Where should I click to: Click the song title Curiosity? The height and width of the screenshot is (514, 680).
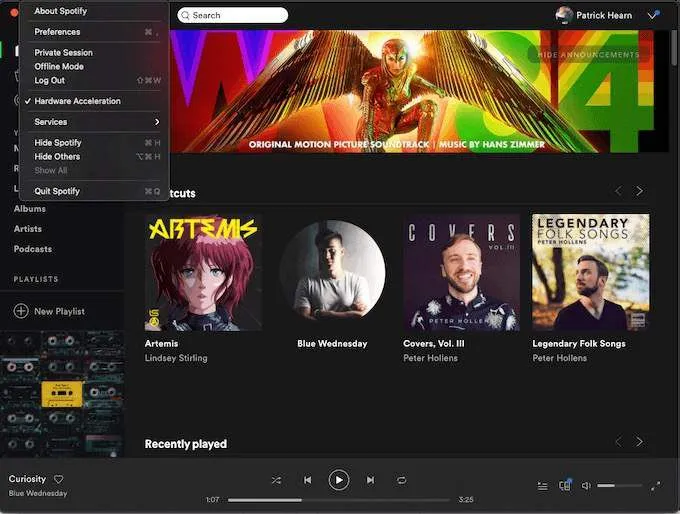point(27,479)
